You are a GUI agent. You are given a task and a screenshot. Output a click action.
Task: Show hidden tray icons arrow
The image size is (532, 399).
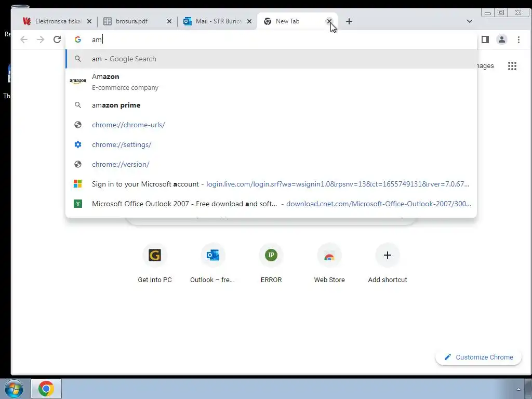(518, 389)
